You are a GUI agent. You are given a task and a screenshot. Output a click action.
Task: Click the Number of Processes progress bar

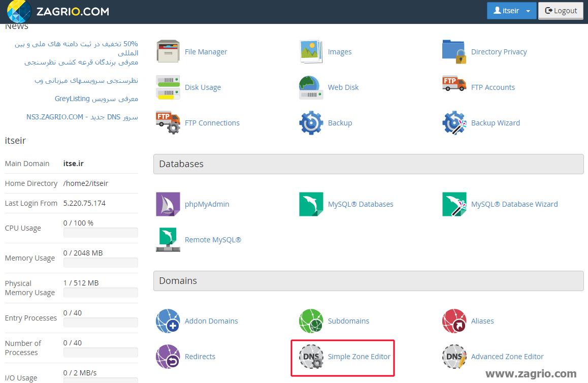pos(101,353)
